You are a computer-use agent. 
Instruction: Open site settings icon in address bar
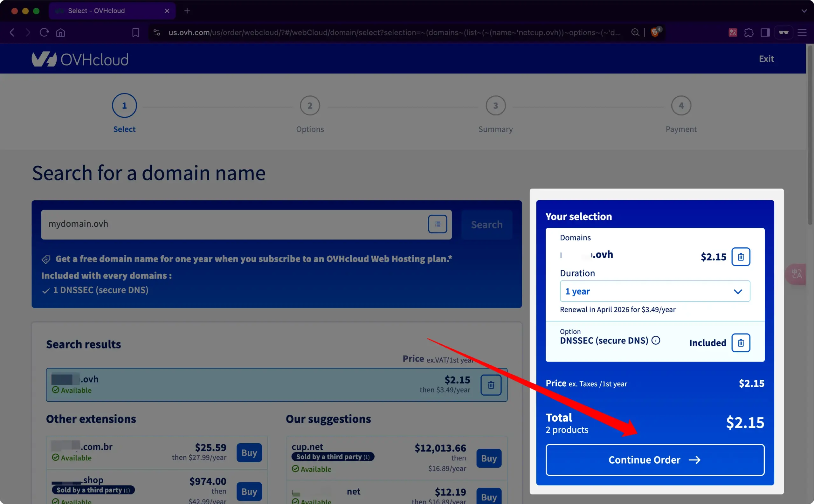point(157,32)
